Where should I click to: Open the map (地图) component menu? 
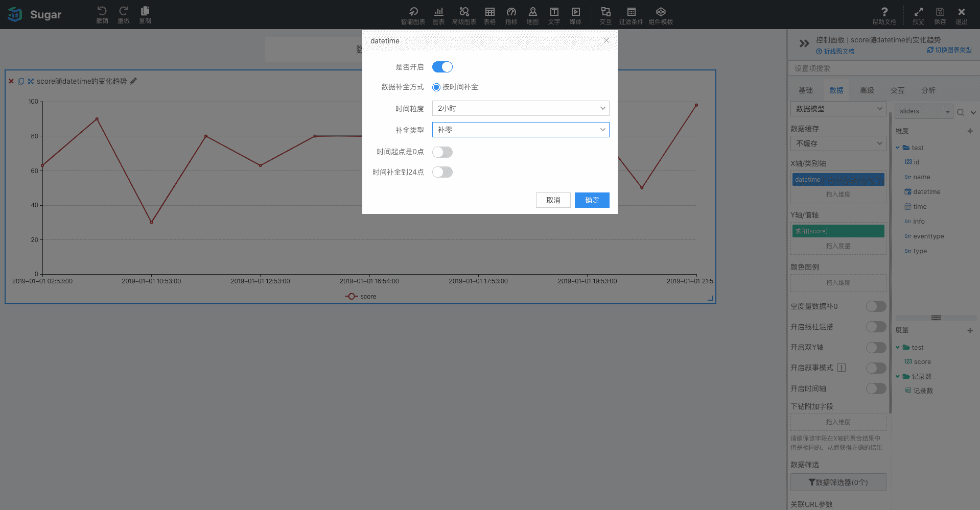click(x=532, y=12)
